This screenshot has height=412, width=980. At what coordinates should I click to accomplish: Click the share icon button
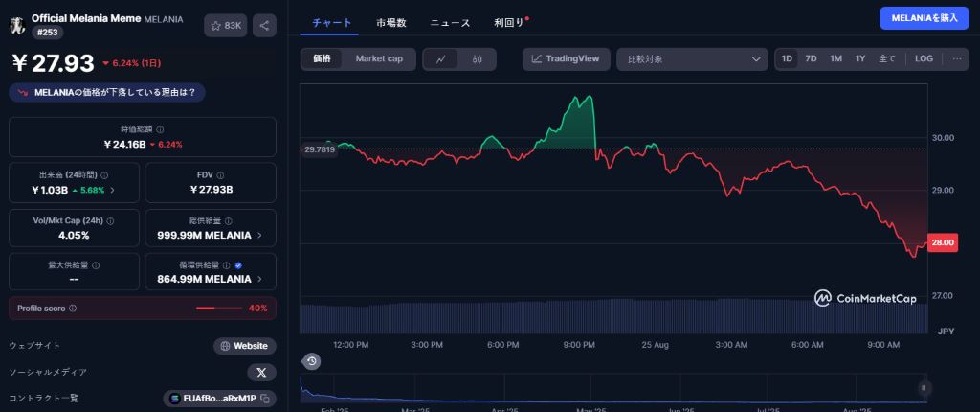(x=264, y=26)
